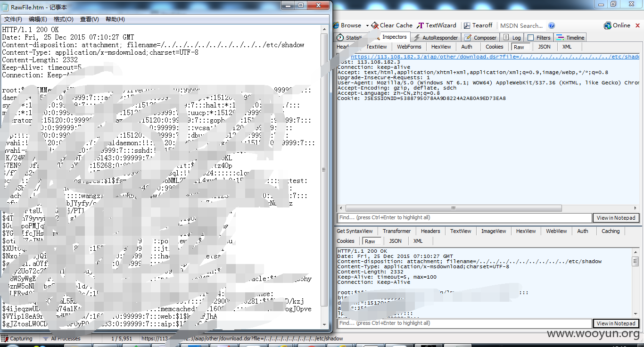Click the Notepad vertical scrollbar up arrow
The width and height of the screenshot is (644, 347).
click(324, 29)
